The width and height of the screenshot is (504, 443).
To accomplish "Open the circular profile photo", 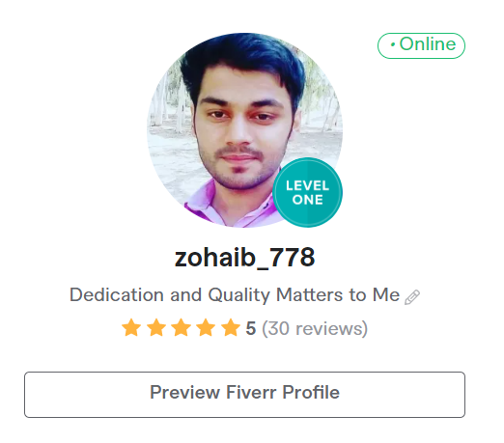I will click(244, 130).
